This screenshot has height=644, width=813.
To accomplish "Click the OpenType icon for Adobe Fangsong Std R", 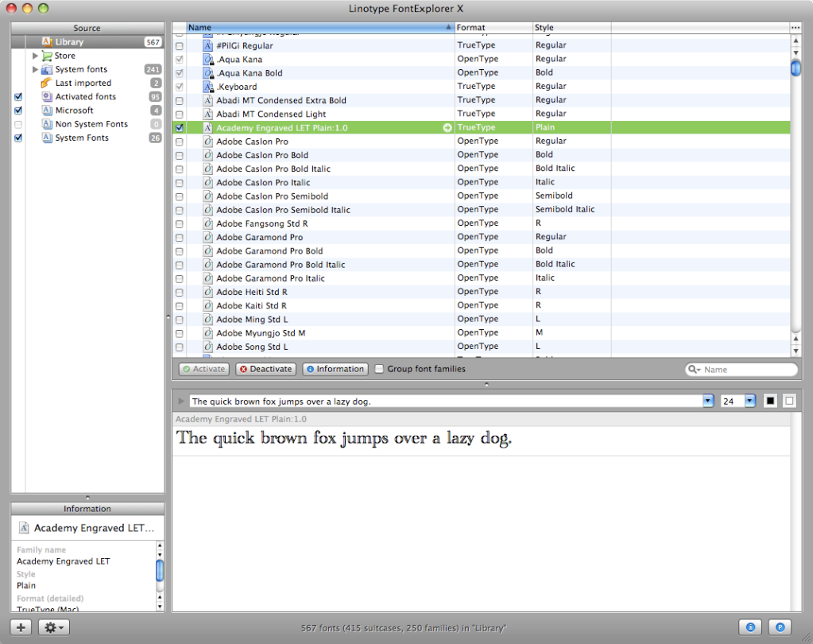I will (208, 223).
